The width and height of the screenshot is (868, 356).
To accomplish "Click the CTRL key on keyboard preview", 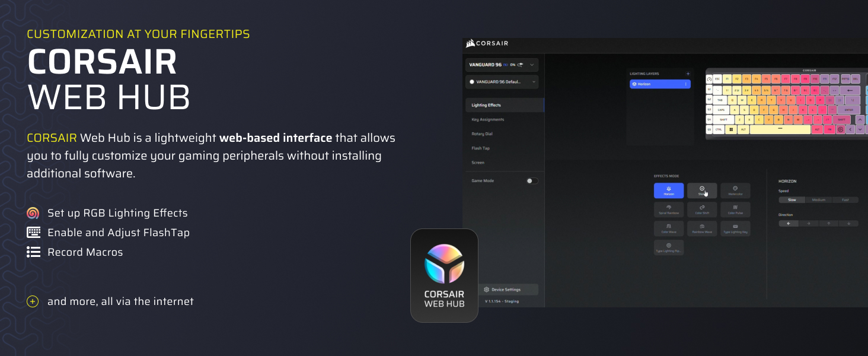I will (x=719, y=129).
